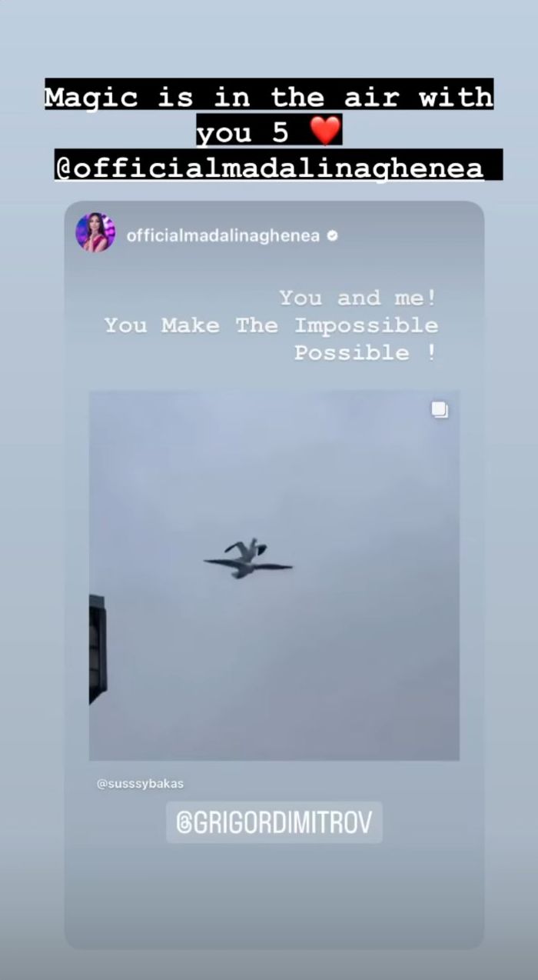This screenshot has height=980, width=538.
Task: Tap the multiple-photos carousel icon
Action: [x=440, y=410]
